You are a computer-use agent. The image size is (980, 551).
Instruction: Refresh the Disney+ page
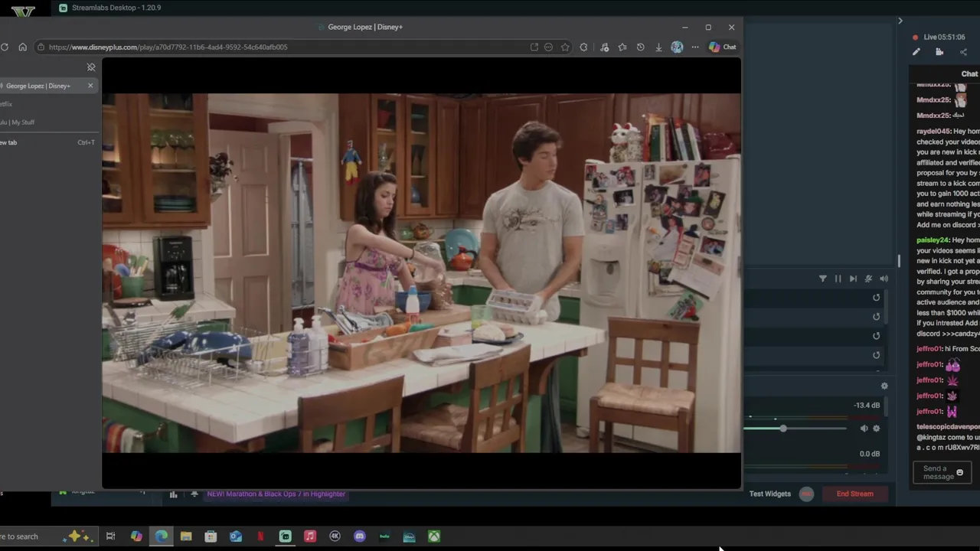(5, 47)
